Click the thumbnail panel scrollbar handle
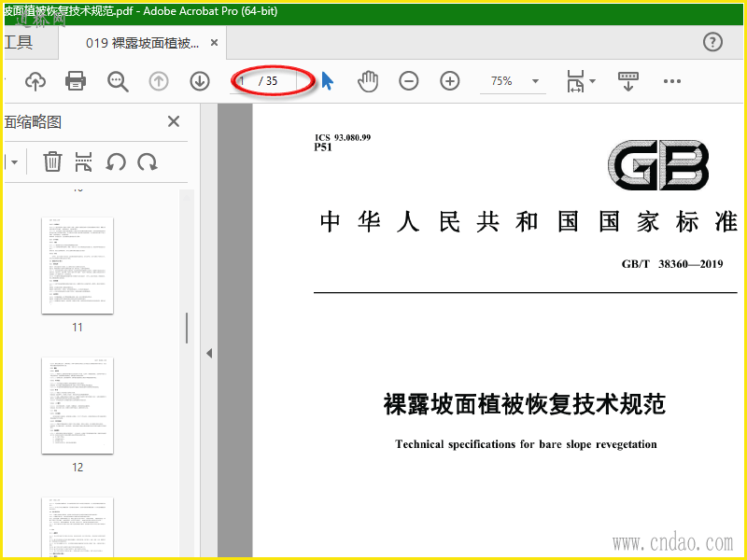 [187, 328]
